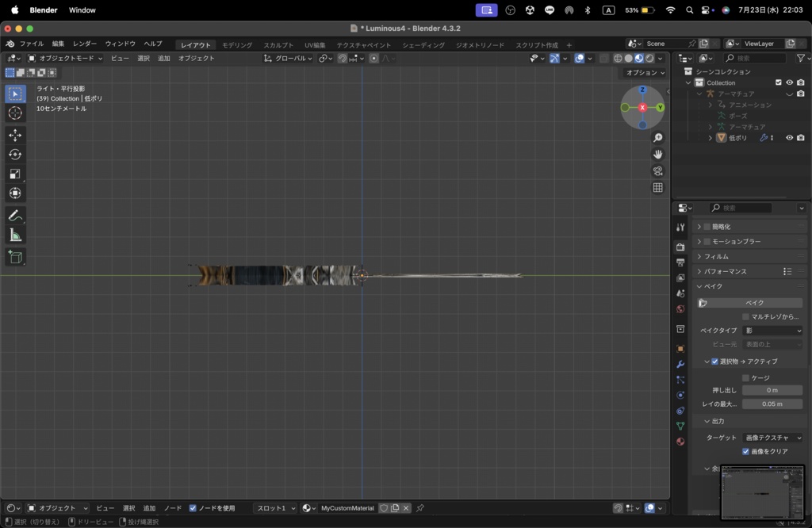
Task: Open the ベイクタイプ dropdown
Action: (772, 331)
